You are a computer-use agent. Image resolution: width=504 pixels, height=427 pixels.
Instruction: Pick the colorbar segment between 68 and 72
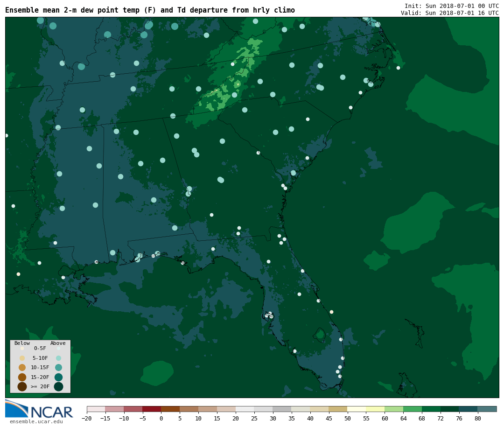pyautogui.click(x=431, y=409)
